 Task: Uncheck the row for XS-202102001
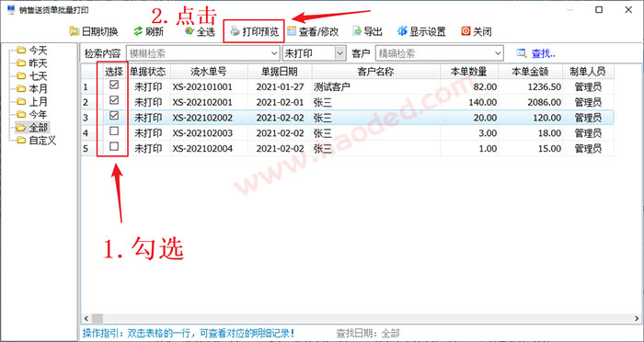114,100
